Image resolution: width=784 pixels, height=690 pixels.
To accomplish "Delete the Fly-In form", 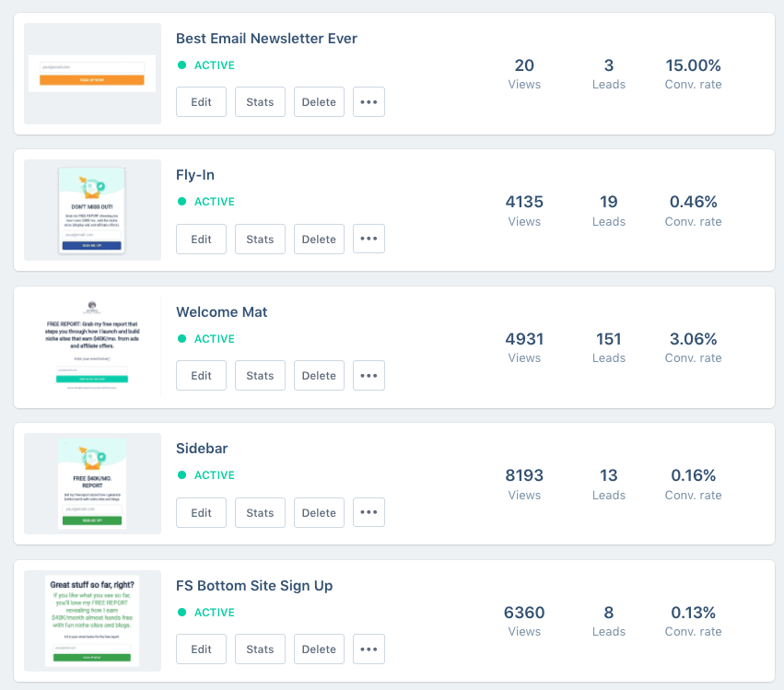I will click(319, 239).
